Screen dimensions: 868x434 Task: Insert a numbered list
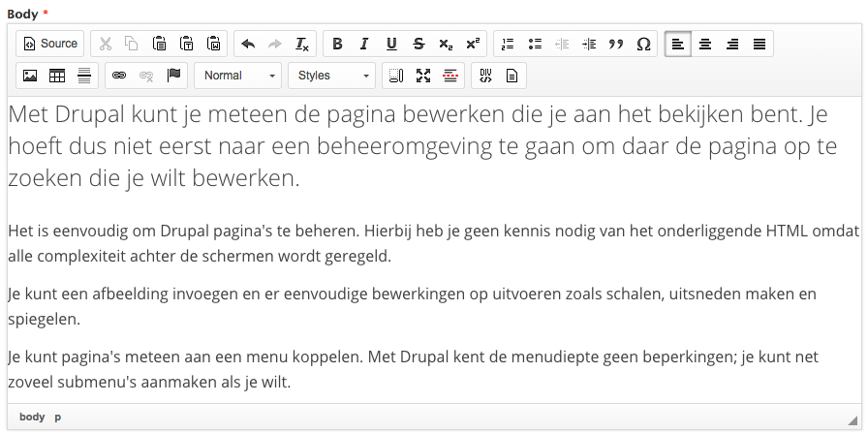pyautogui.click(x=507, y=44)
